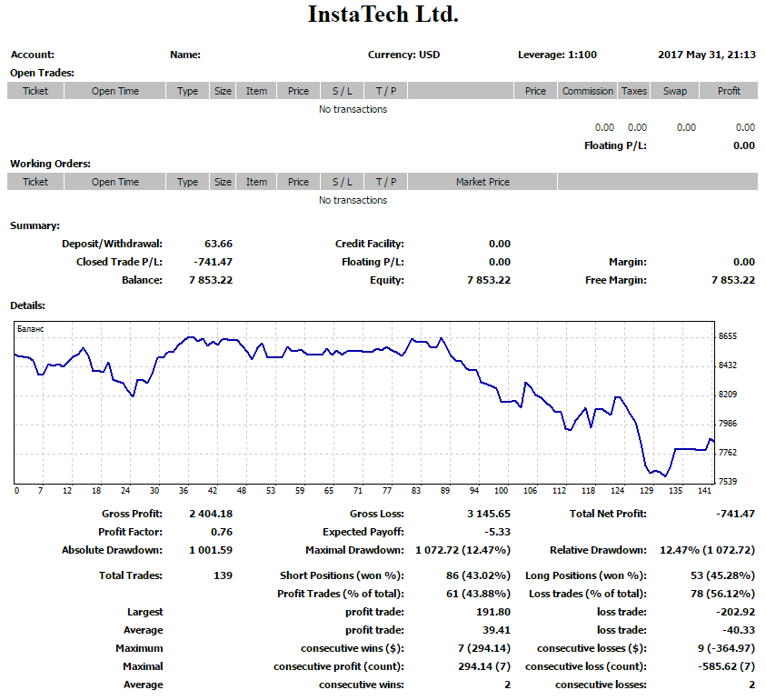Screen dimensions: 766x700
Task: Click the Market Price column header
Action: point(482,182)
